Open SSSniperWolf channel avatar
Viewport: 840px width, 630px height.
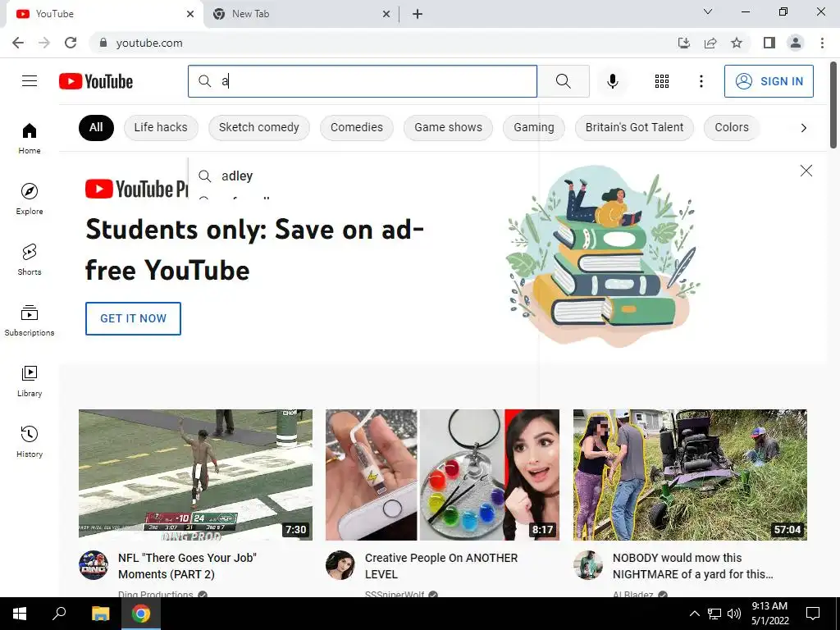click(340, 564)
